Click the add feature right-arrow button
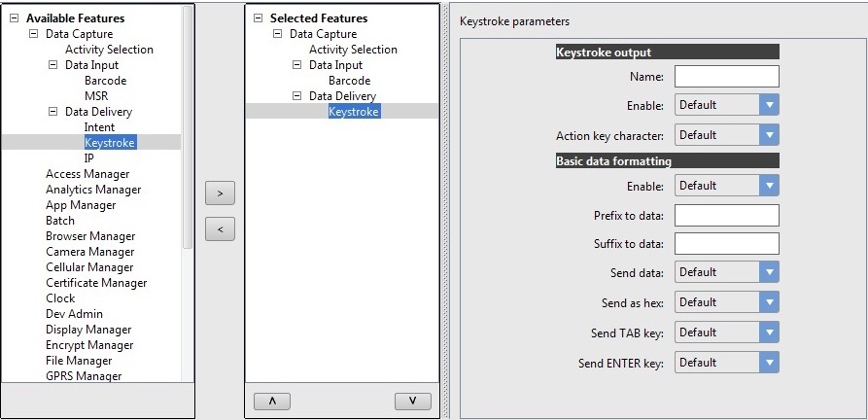This screenshot has width=868, height=420. (x=220, y=193)
